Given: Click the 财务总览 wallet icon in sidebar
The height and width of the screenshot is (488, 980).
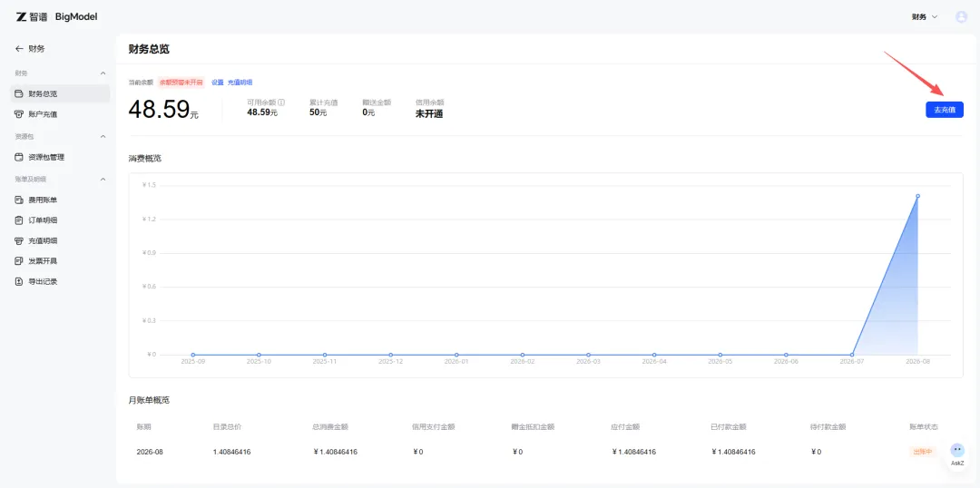Looking at the screenshot, I should (19, 93).
